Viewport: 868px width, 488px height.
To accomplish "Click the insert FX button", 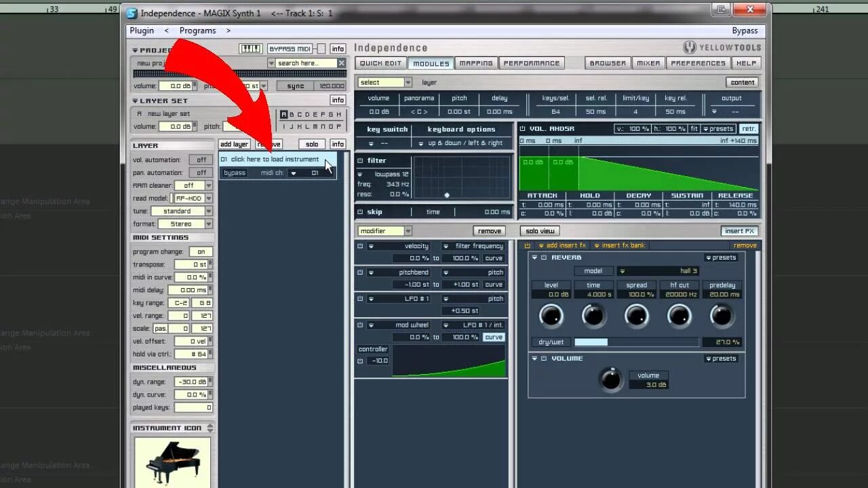I will (740, 231).
